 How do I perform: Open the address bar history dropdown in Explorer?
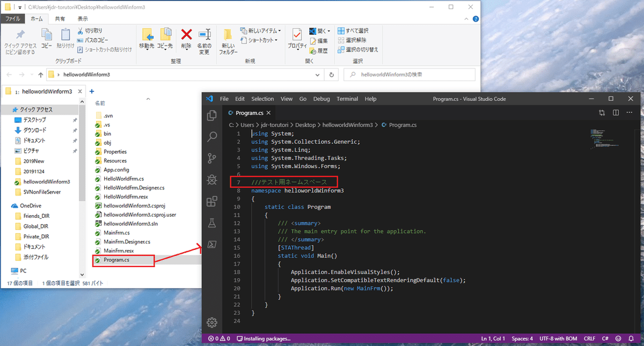[318, 75]
